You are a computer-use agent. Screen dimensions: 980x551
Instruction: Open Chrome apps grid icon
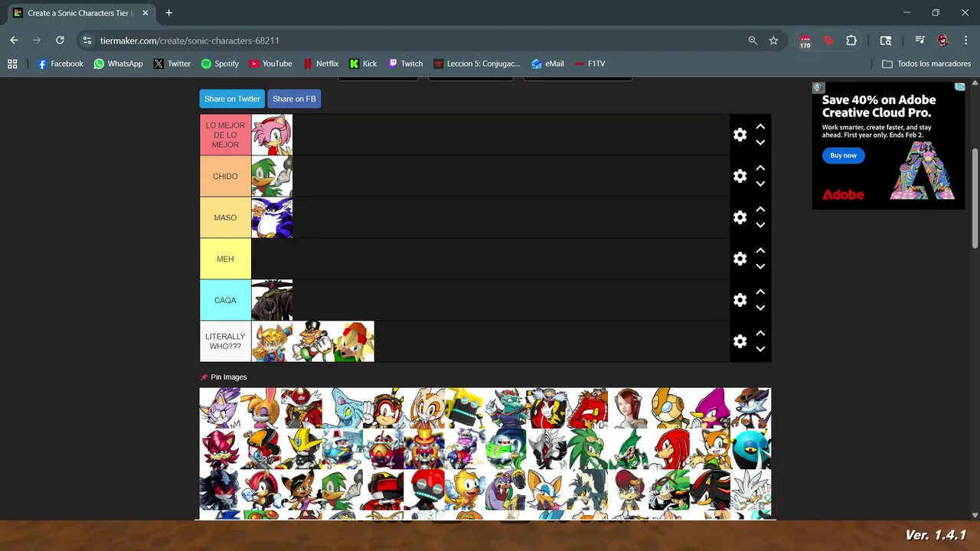(12, 64)
